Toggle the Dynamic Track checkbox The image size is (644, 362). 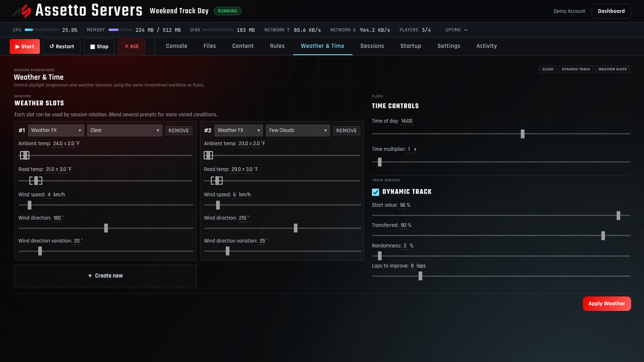(x=376, y=192)
